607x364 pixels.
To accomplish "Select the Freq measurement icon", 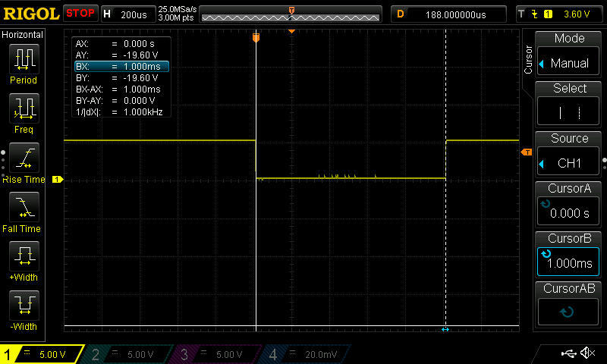I will click(x=24, y=108).
